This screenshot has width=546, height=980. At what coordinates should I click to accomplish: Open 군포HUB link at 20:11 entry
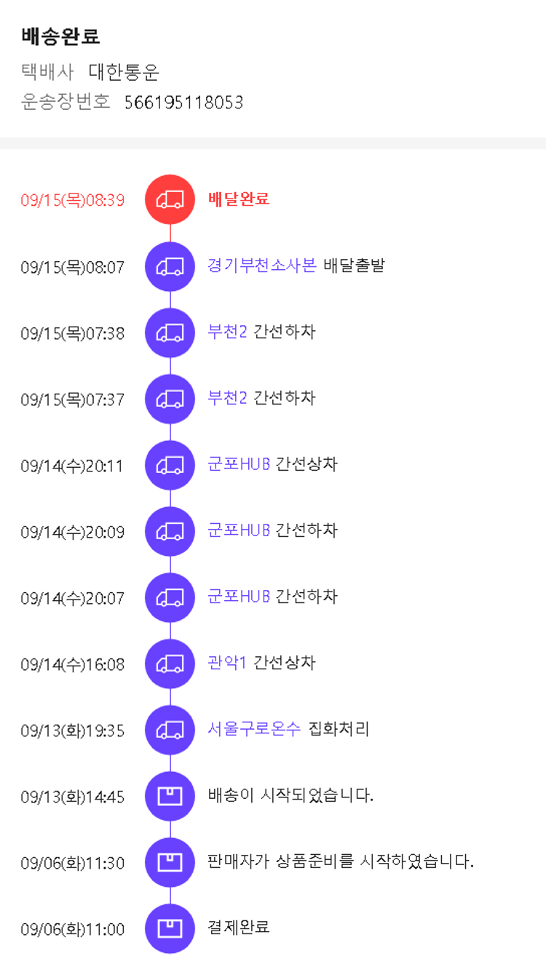(x=239, y=464)
